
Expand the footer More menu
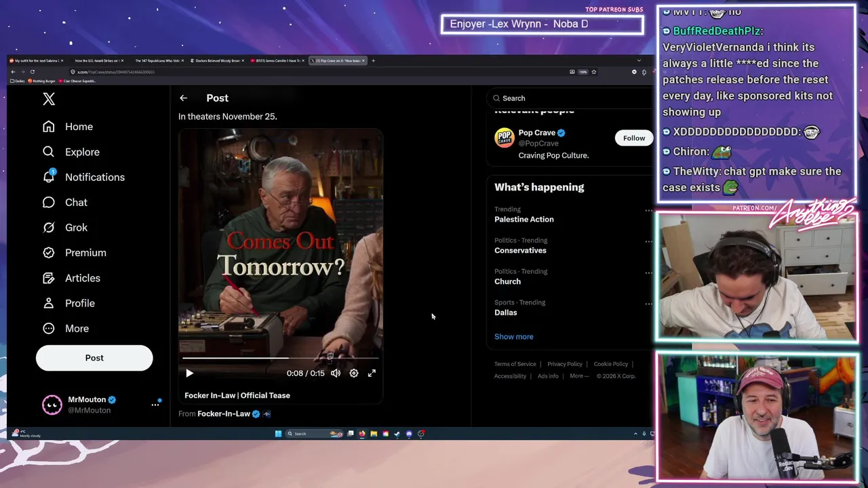(x=578, y=376)
